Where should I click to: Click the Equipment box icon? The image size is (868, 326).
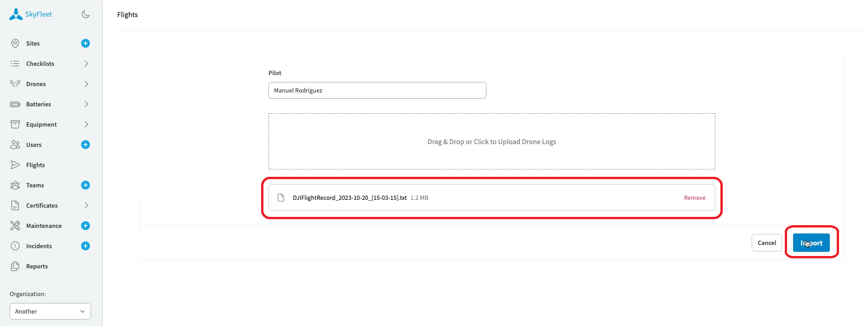(x=15, y=124)
